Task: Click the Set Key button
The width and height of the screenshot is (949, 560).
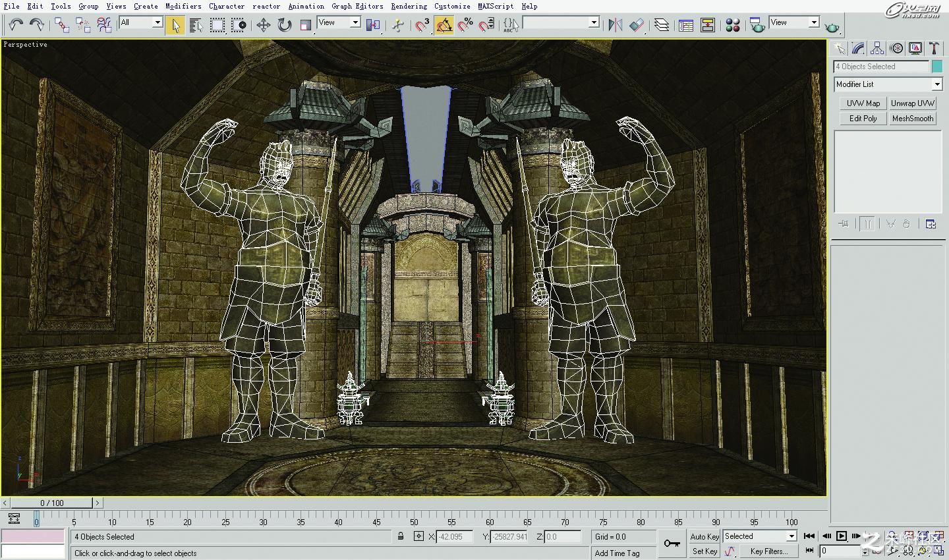Action: [x=705, y=551]
